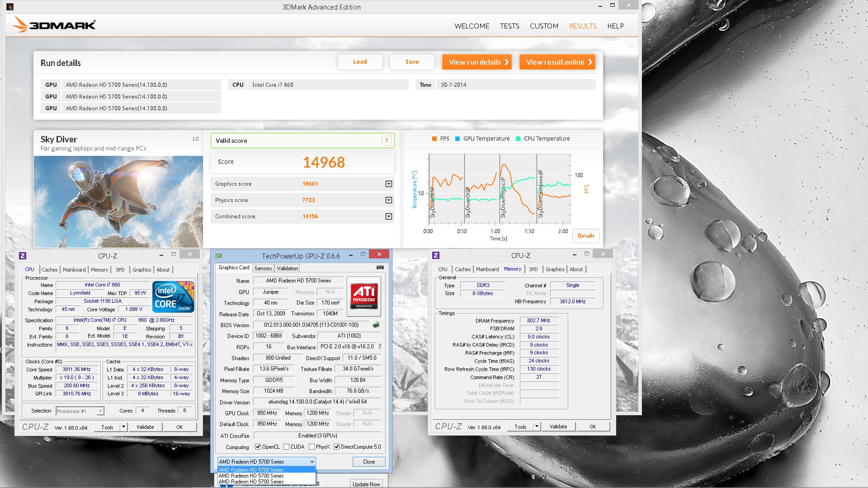Click the right CPU-Z window title icon

pos(436,255)
